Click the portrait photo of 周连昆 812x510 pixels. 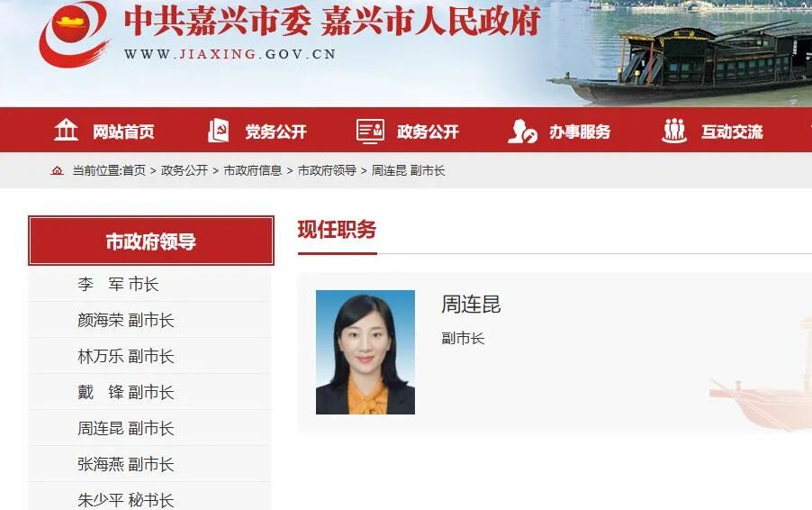tap(365, 352)
